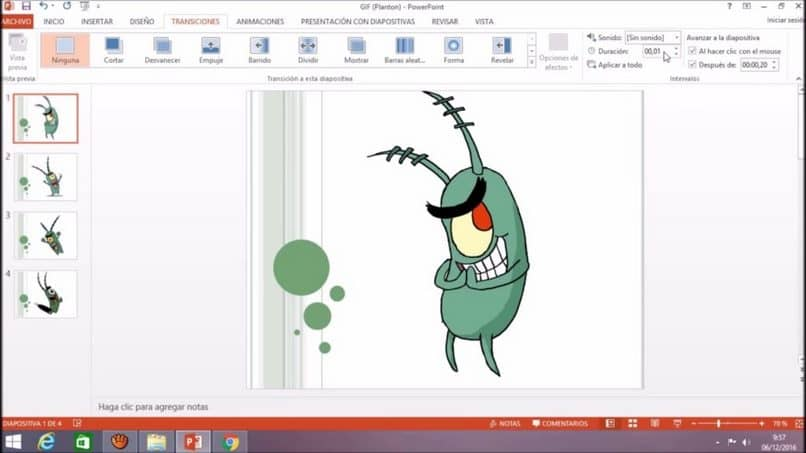Customize quick access toolbar dropdown
The image size is (806, 453).
(98, 6)
